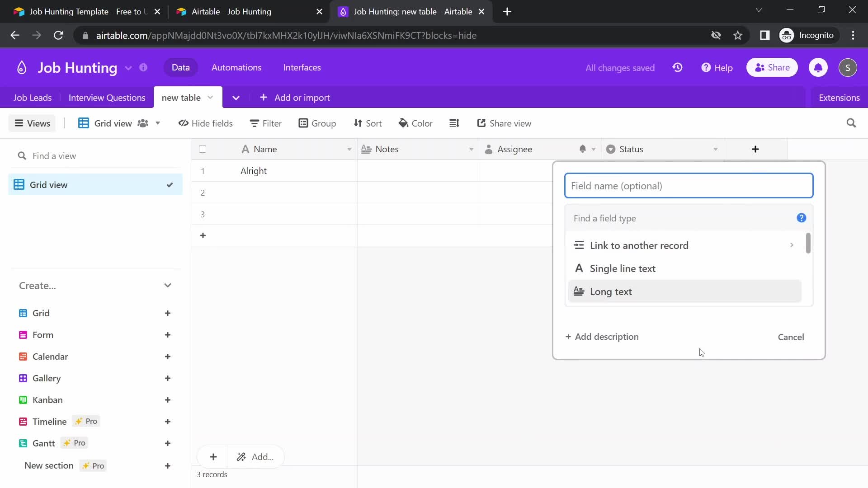Click the Kanban view icon in sidebar
This screenshot has height=488, width=868.
tap(22, 400)
